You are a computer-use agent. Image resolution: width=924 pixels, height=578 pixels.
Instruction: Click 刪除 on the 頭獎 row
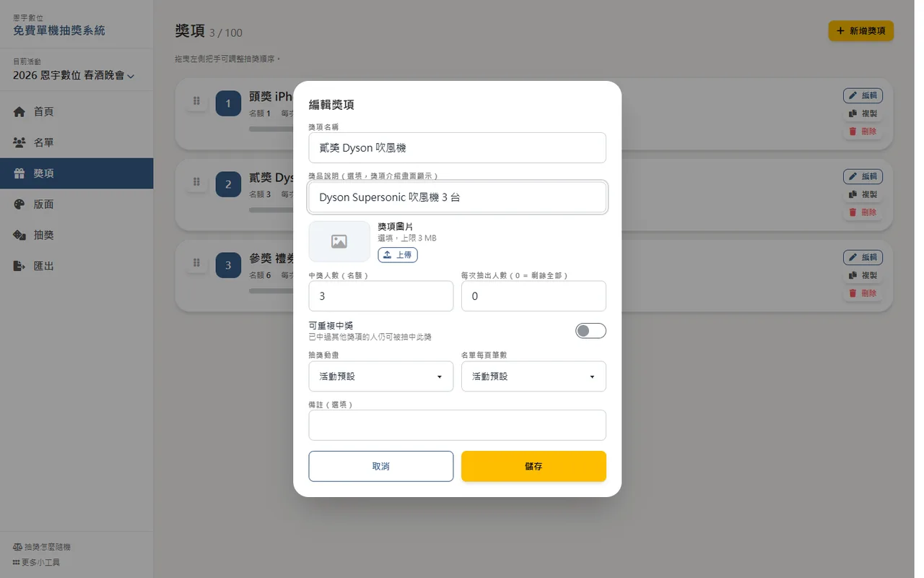(863, 131)
